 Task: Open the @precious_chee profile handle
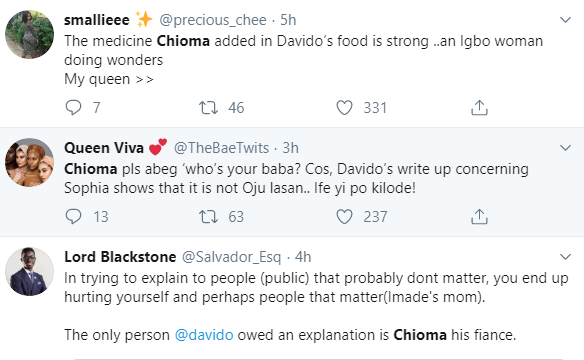(213, 20)
